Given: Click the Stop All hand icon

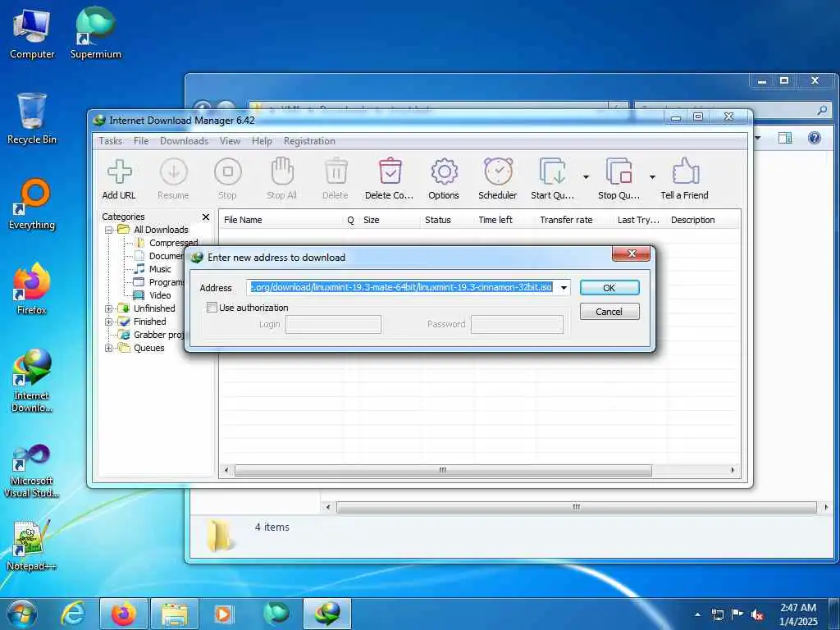Looking at the screenshot, I should tap(282, 171).
